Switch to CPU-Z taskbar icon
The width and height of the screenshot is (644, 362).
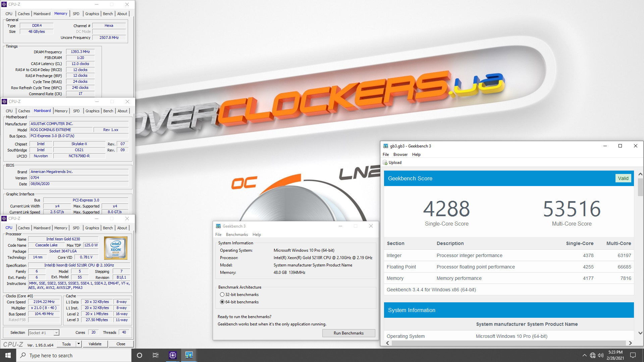[173, 355]
